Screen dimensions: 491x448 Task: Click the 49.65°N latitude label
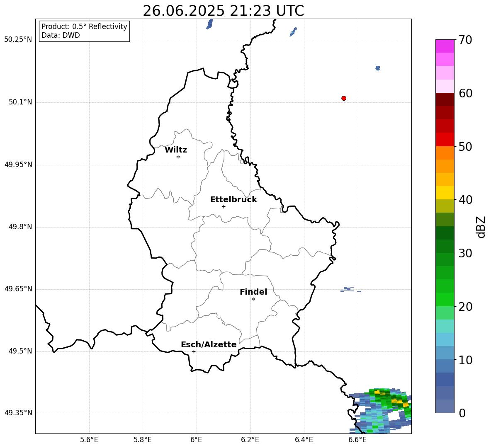coord(18,288)
